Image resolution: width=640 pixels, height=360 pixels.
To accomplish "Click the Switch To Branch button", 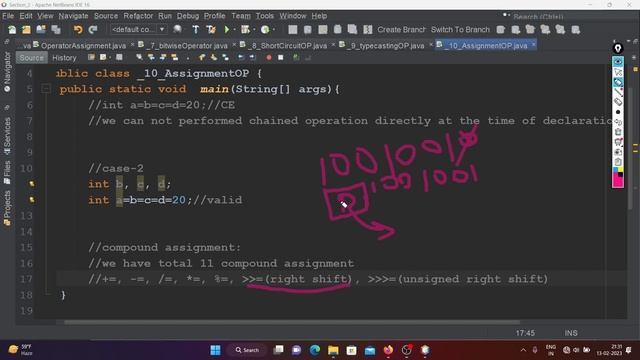I will [460, 29].
